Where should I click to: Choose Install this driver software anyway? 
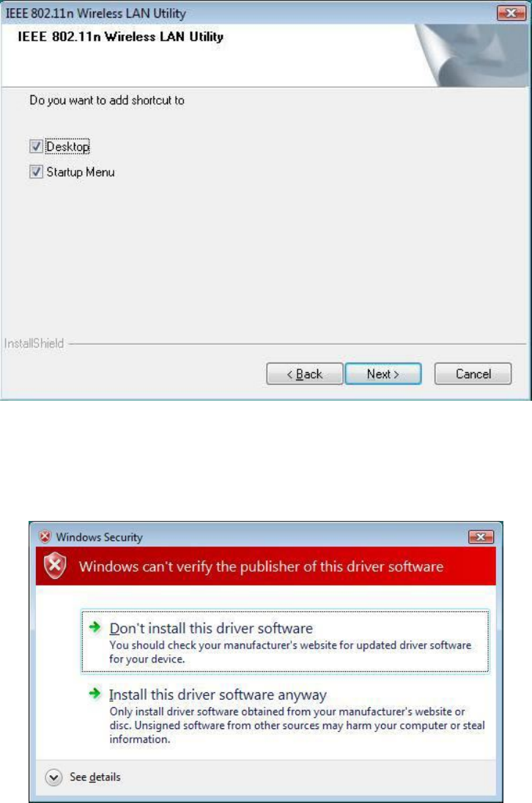[x=285, y=715]
